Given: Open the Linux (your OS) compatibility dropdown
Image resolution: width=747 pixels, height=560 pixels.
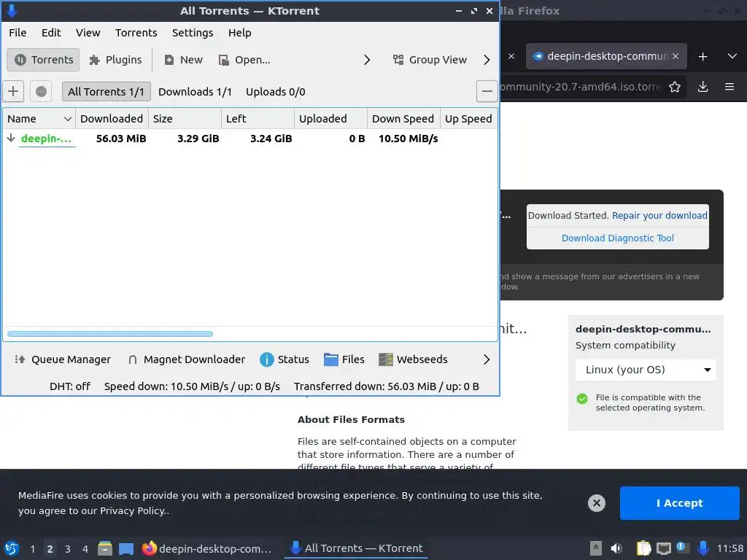Looking at the screenshot, I should (x=646, y=370).
